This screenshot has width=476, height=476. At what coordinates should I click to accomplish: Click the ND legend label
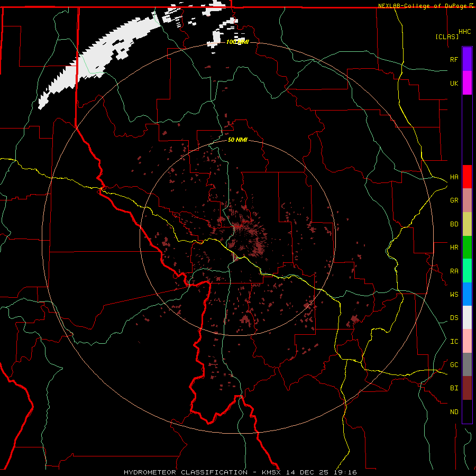tap(454, 412)
